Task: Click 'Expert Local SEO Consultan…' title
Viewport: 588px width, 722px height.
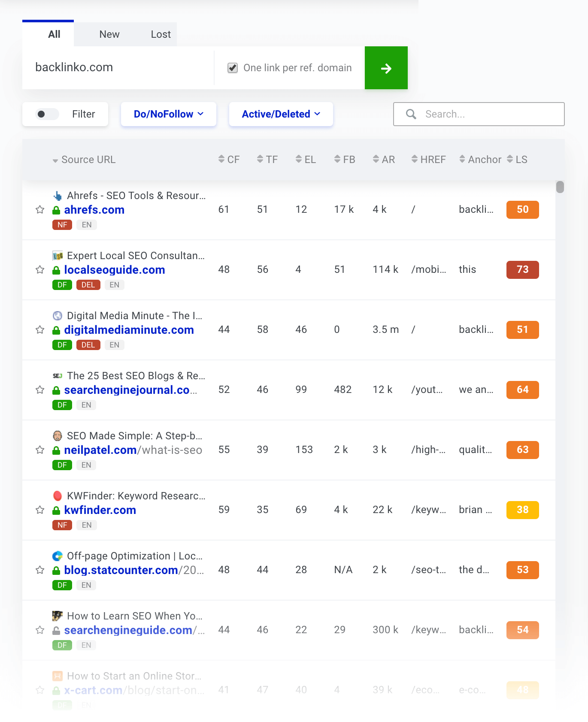Action: click(x=136, y=256)
